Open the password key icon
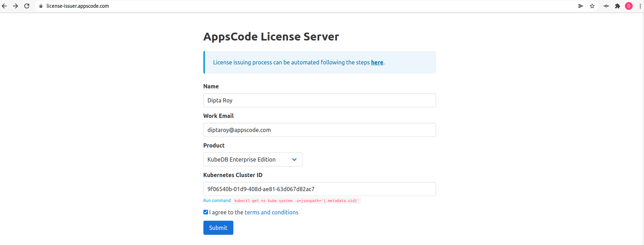Screen dimensions: 644x245 [x=606, y=6]
